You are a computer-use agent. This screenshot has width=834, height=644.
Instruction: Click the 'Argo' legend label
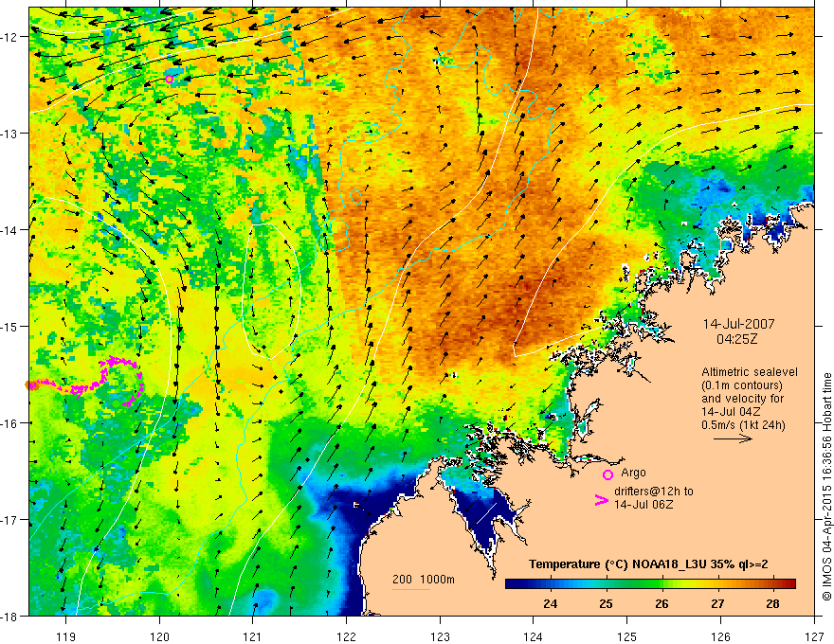pyautogui.click(x=633, y=473)
